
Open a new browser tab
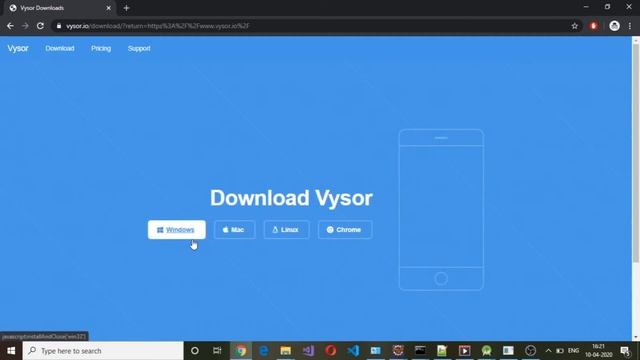[126, 8]
